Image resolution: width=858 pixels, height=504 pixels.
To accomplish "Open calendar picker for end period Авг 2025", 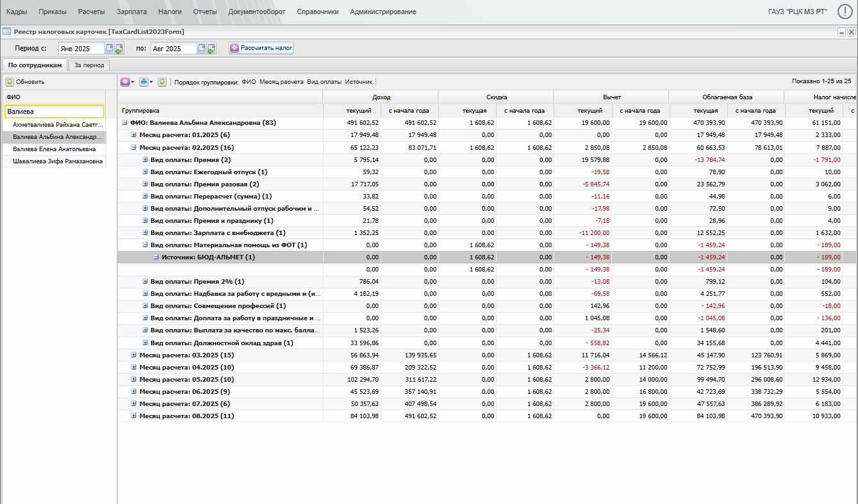I will 202,48.
